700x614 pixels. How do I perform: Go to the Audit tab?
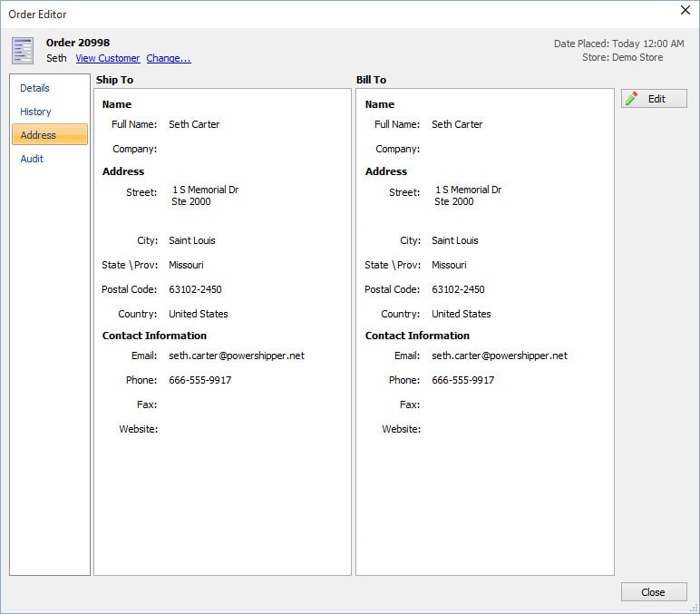pyautogui.click(x=32, y=159)
